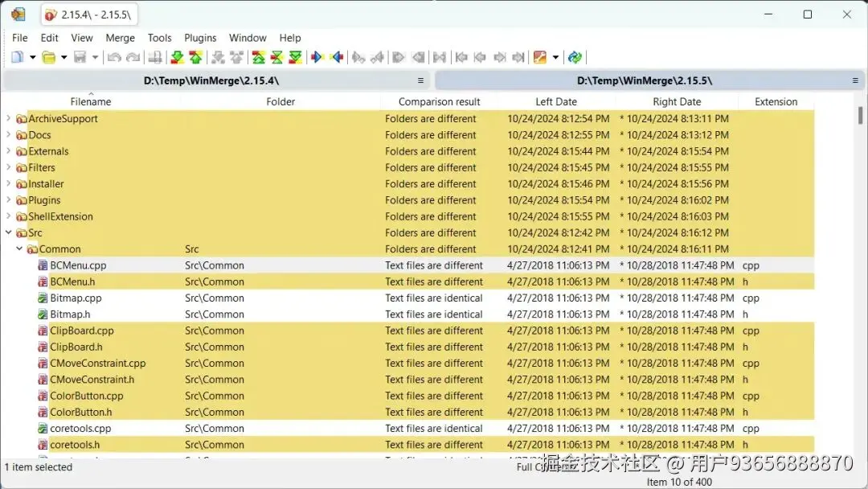Open the dropdown arrow next to New icon
Image resolution: width=868 pixels, height=489 pixels.
click(x=33, y=57)
